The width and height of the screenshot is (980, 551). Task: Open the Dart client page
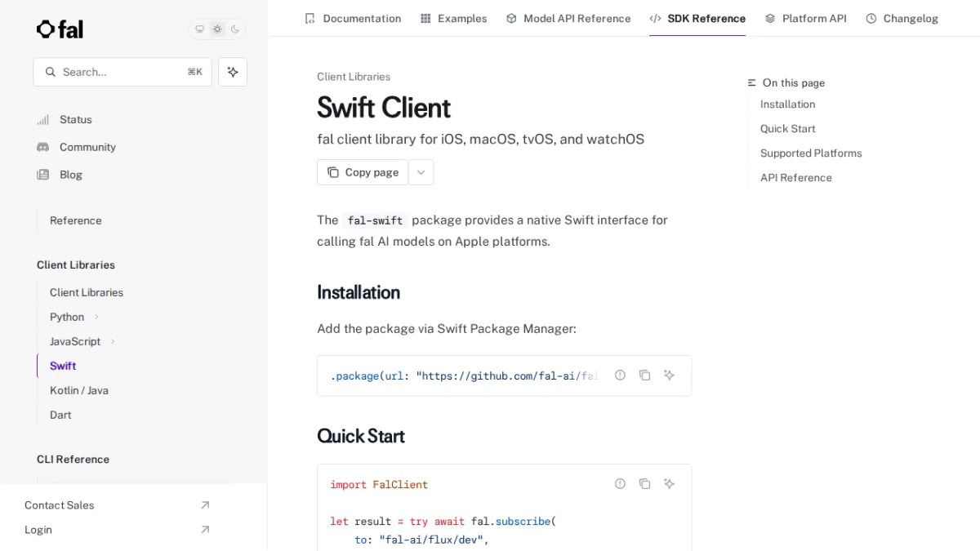pyautogui.click(x=60, y=415)
